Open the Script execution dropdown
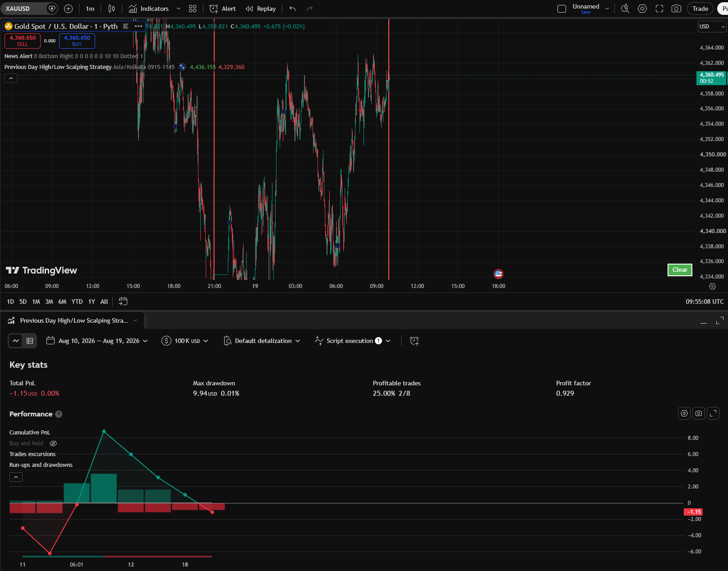The height and width of the screenshot is (571, 728). pyautogui.click(x=353, y=341)
